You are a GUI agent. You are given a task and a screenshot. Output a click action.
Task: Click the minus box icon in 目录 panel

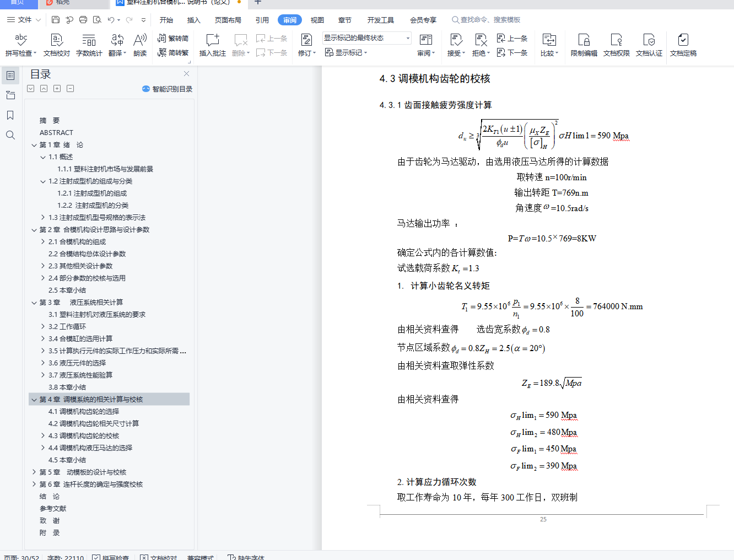coord(70,89)
